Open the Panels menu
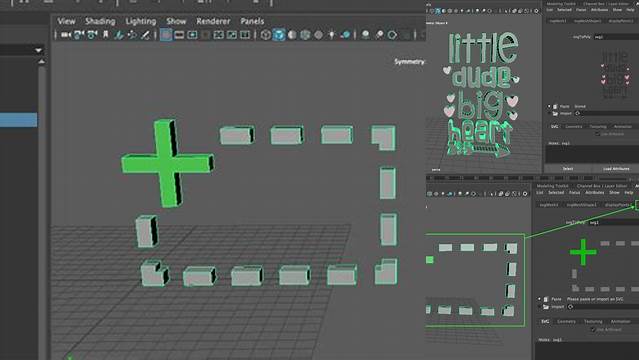This screenshot has width=639, height=360. pos(252,21)
